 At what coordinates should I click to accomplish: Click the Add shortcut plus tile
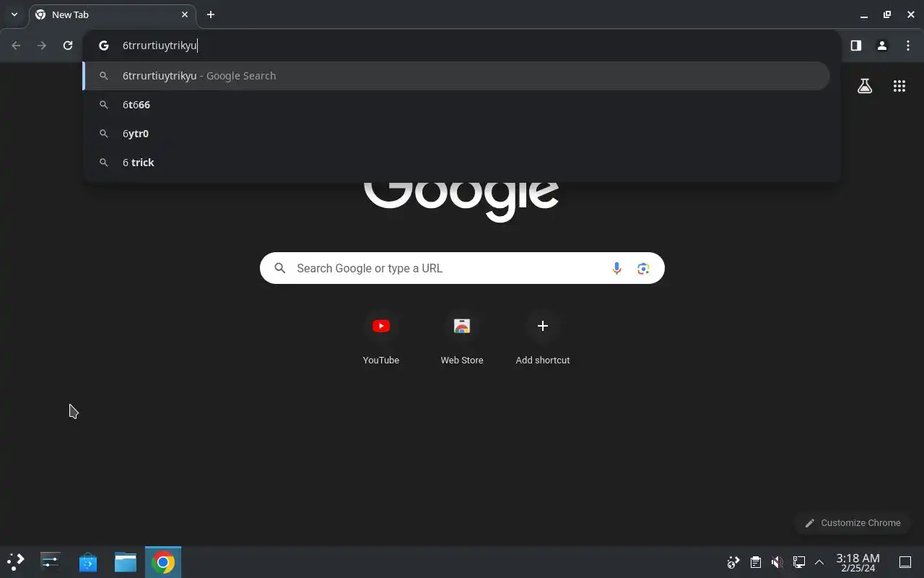point(543,338)
